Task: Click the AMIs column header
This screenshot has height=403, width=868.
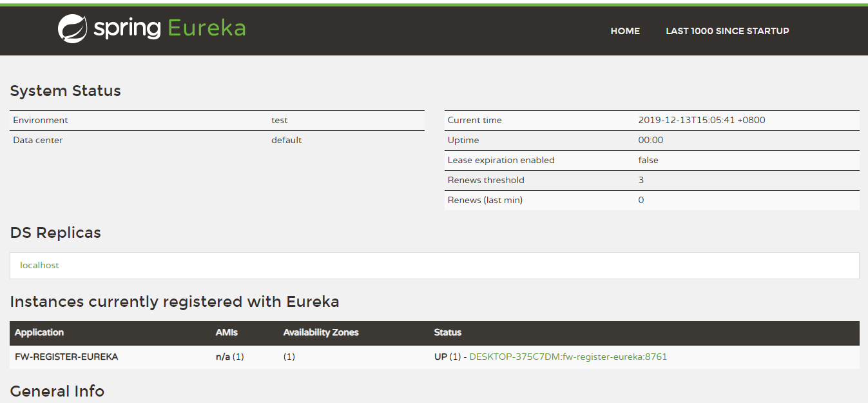Action: click(x=225, y=333)
